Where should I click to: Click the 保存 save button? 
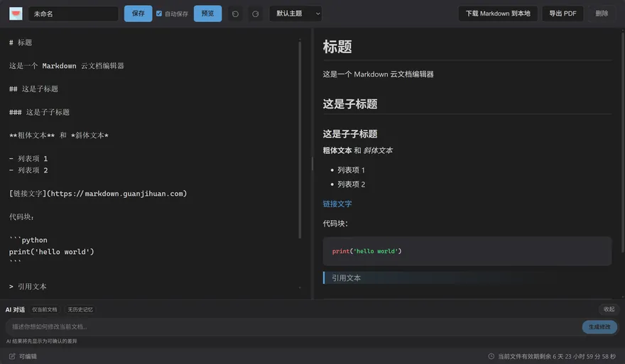point(138,13)
